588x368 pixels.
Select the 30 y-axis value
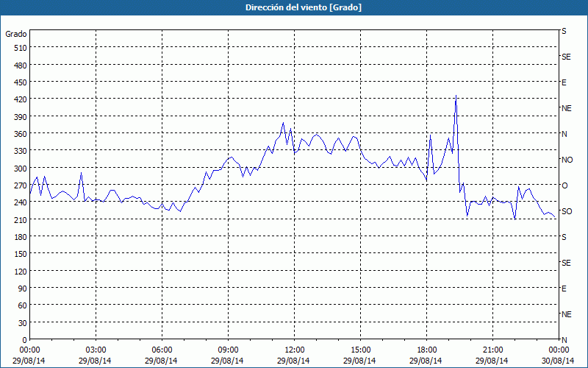click(23, 323)
